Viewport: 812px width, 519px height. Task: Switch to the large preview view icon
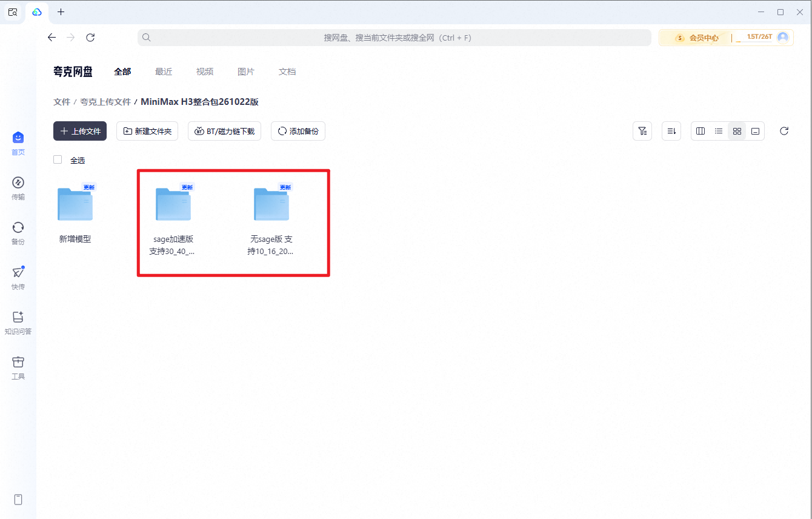pos(755,131)
